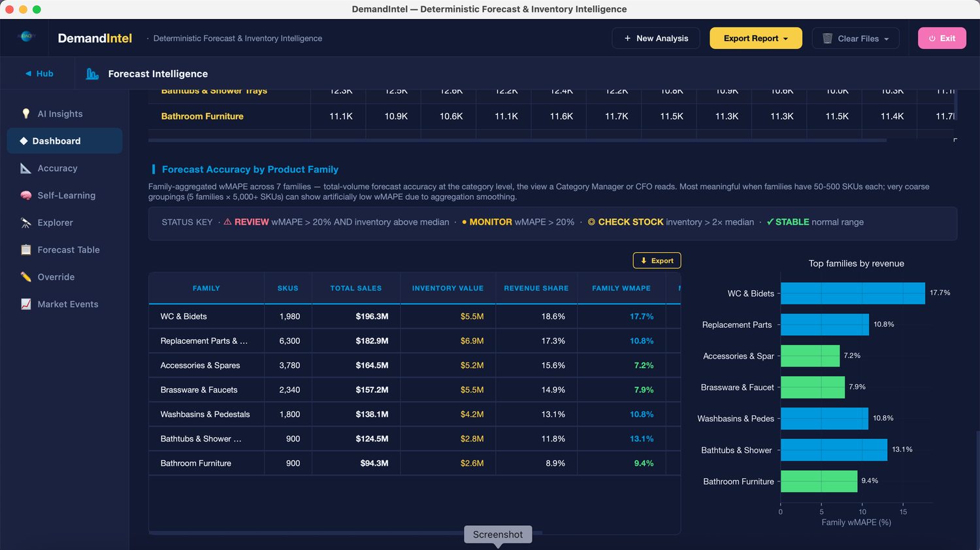The height and width of the screenshot is (550, 980).
Task: Click the 13.1% Bathtubs wMAPE cell
Action: point(621,439)
